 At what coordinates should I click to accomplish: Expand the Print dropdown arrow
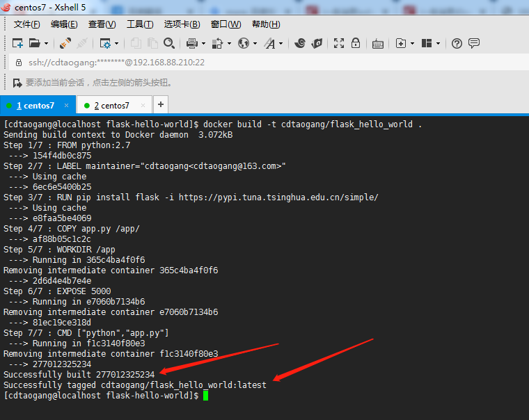(203, 44)
